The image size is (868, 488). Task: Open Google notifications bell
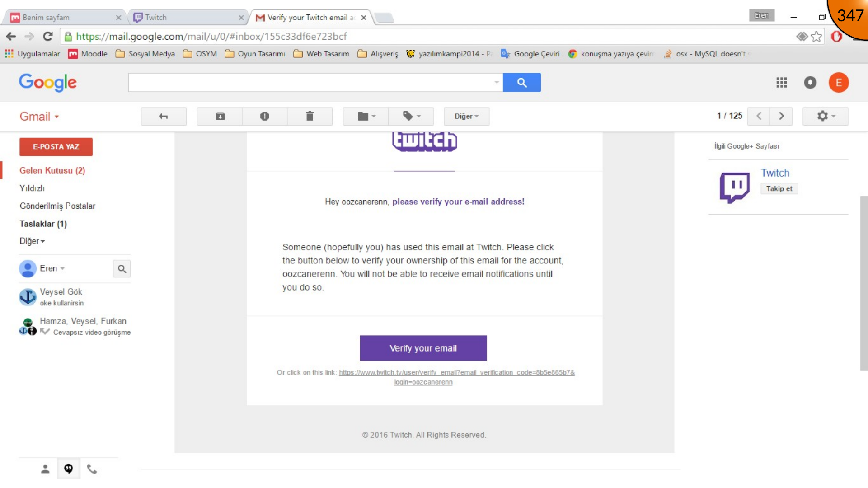810,83
